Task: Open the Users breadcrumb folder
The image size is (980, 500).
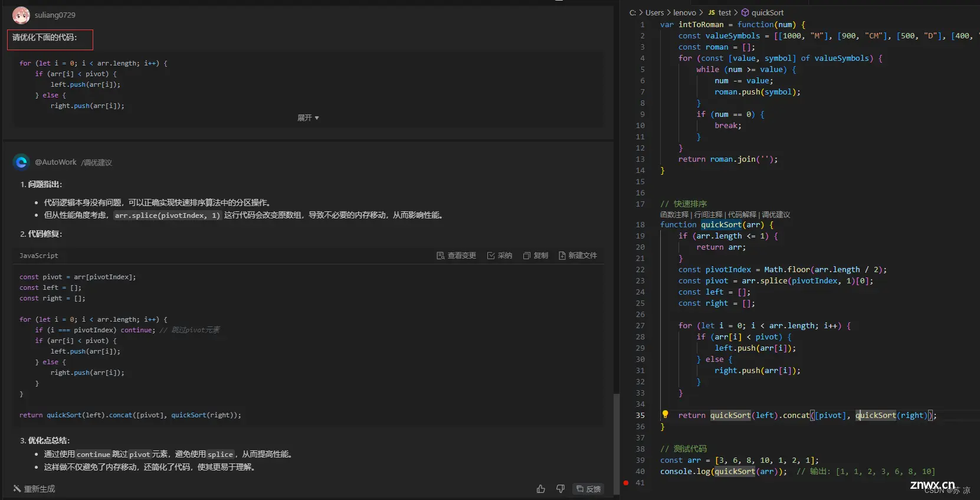Action: [x=654, y=12]
